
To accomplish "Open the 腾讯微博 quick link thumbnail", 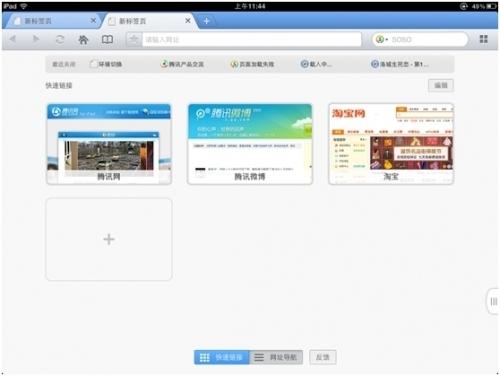I will [250, 144].
